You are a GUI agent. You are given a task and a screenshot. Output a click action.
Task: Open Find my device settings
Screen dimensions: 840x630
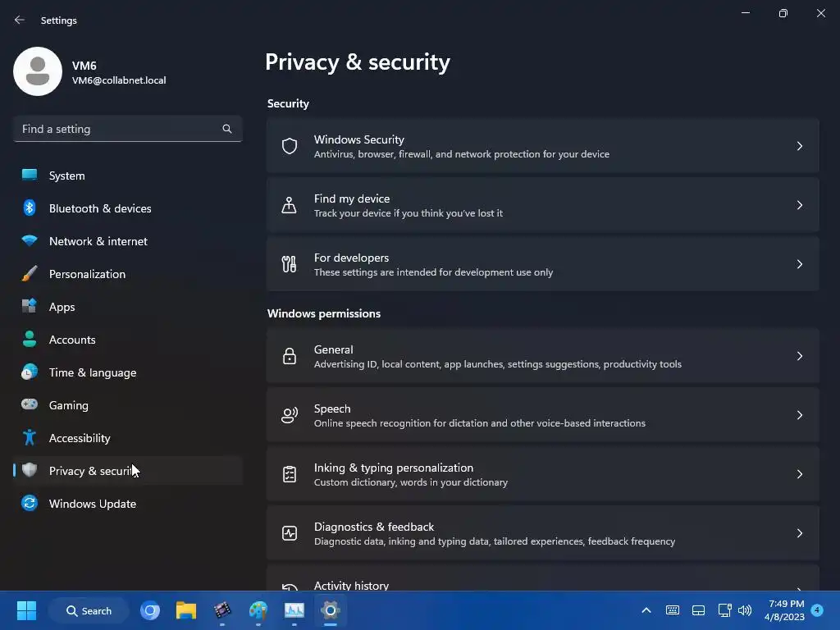coord(543,205)
